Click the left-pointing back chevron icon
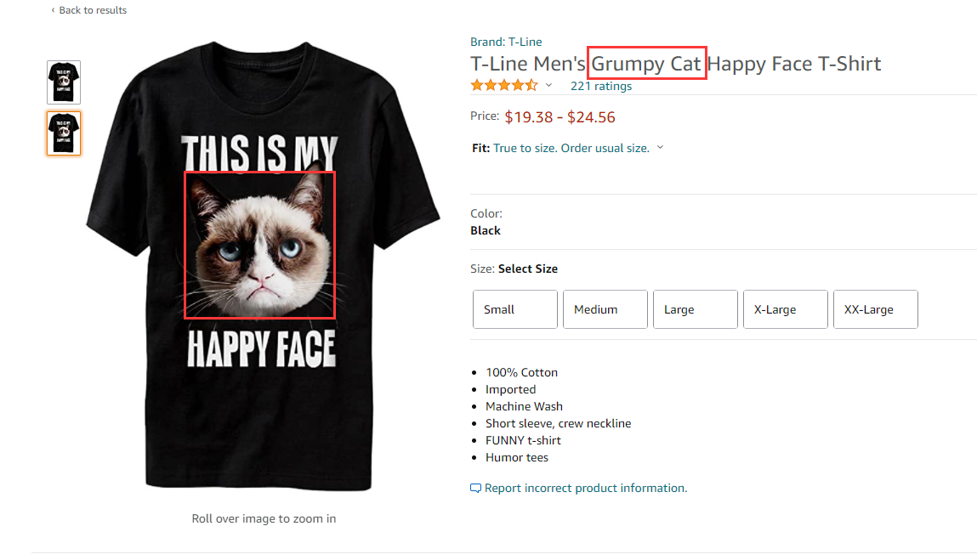Screen dimensions: 977x560 coord(54,9)
